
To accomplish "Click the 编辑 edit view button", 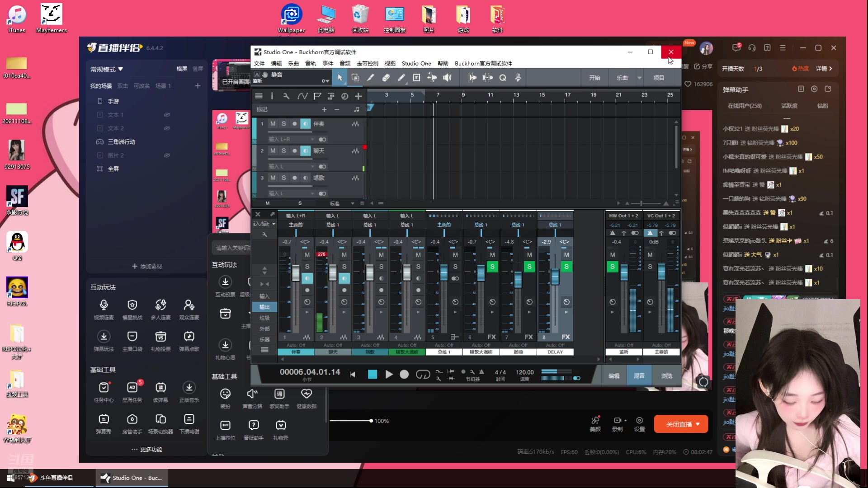I will click(x=613, y=376).
